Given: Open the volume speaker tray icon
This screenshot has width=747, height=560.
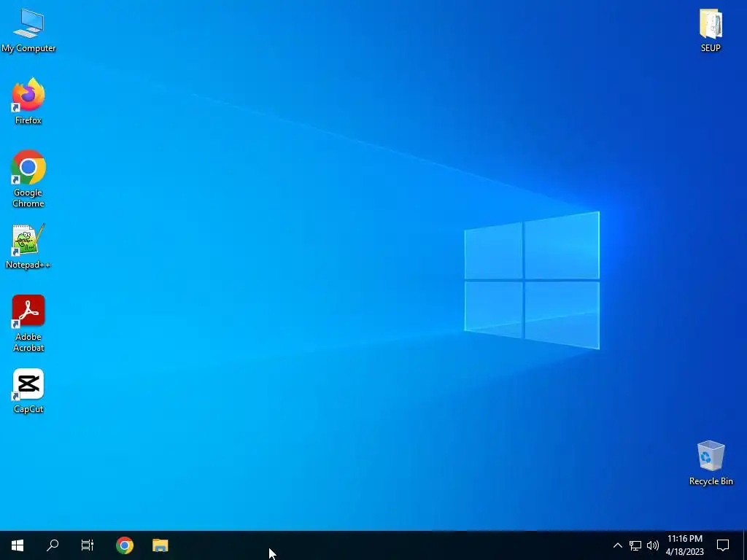Looking at the screenshot, I should (x=653, y=545).
